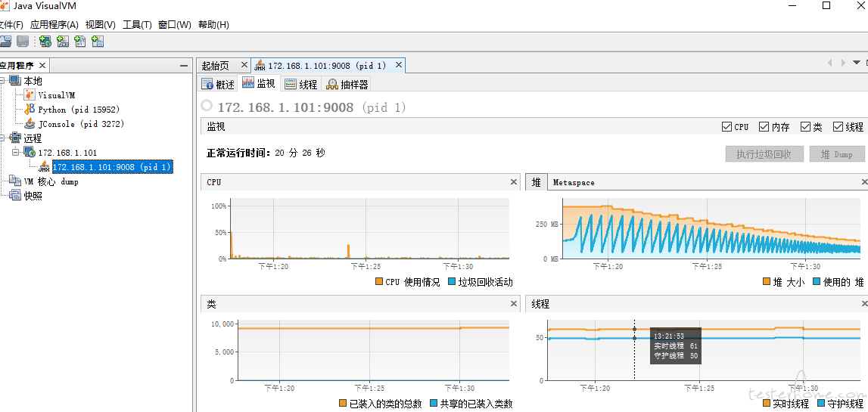The width and height of the screenshot is (868, 412).
Task: Open the 应用程序(A) menu
Action: pyautogui.click(x=54, y=25)
